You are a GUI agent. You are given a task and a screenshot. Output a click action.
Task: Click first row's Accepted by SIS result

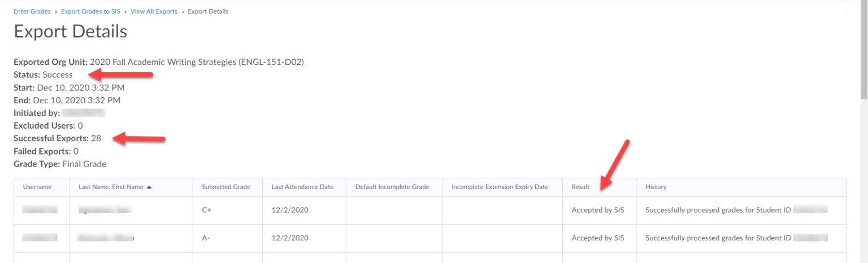(x=598, y=210)
